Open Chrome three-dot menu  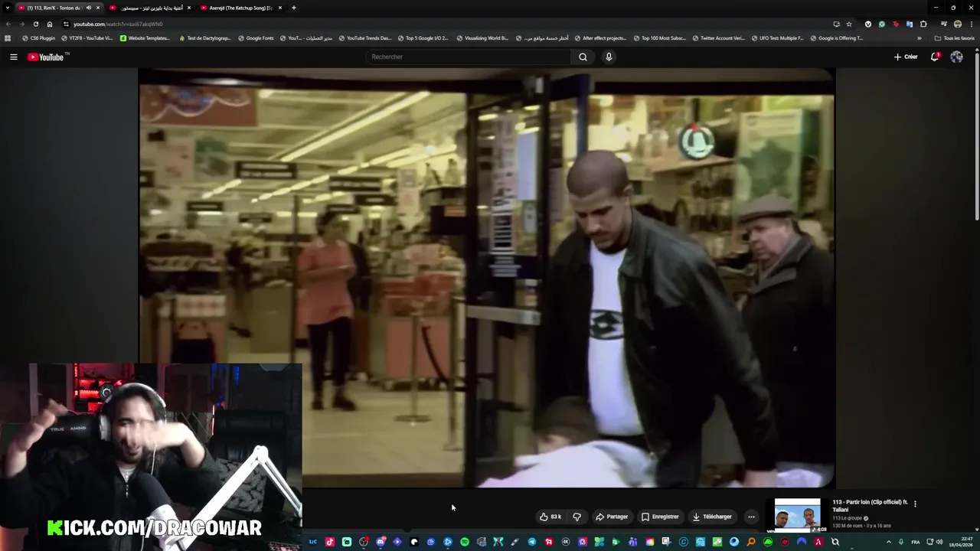pos(972,24)
